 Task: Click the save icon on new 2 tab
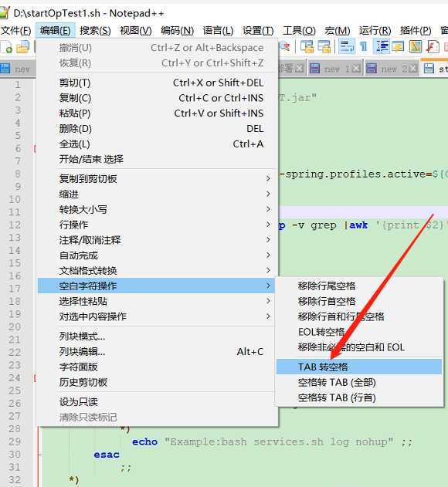[372, 68]
